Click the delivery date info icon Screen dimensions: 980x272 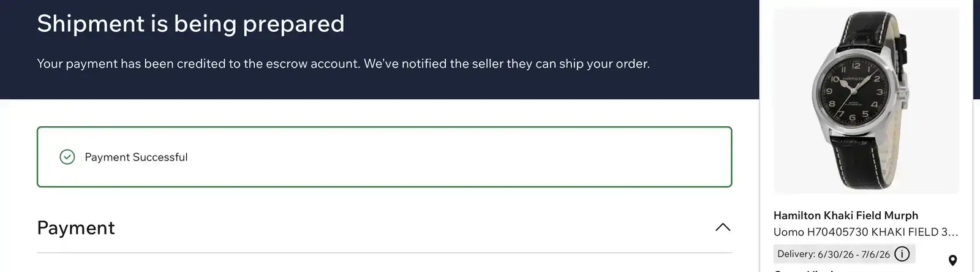(902, 254)
